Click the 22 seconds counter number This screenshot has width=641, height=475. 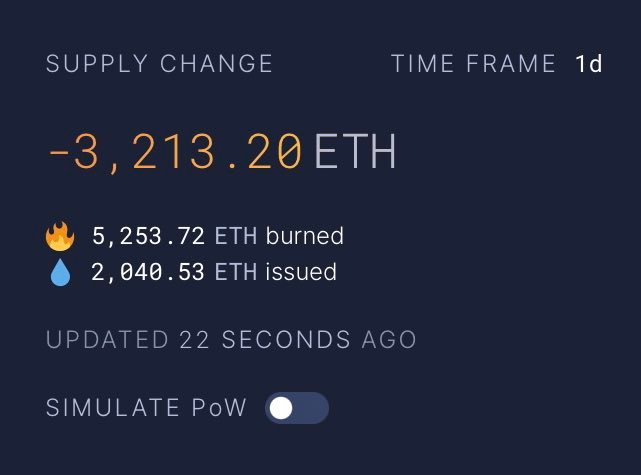[193, 340]
